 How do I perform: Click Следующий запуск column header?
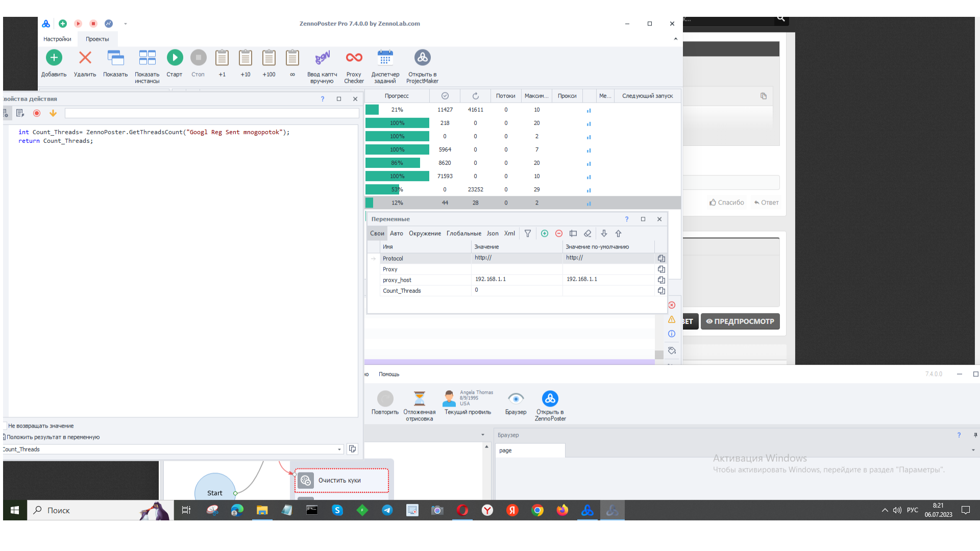647,96
